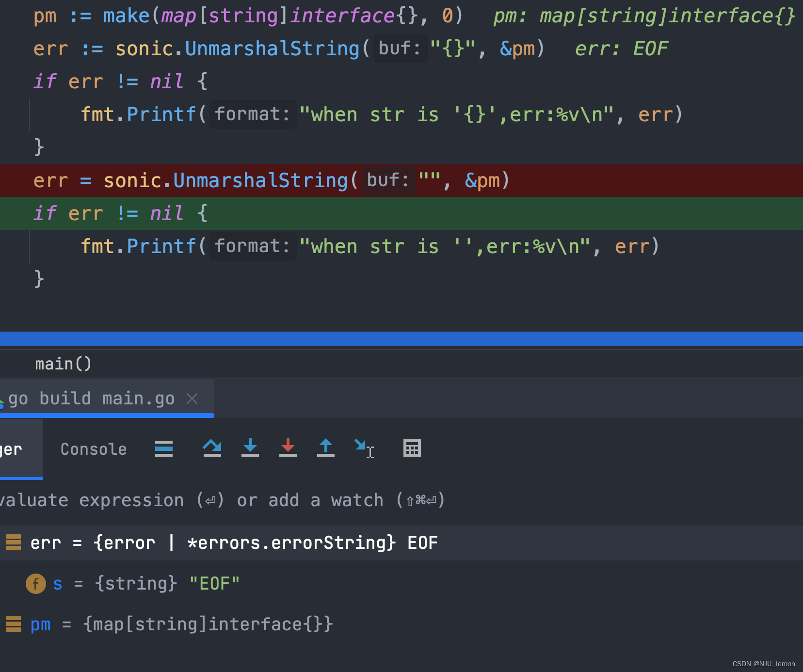Click the struct icon beside err variable
803x672 pixels.
tap(14, 543)
